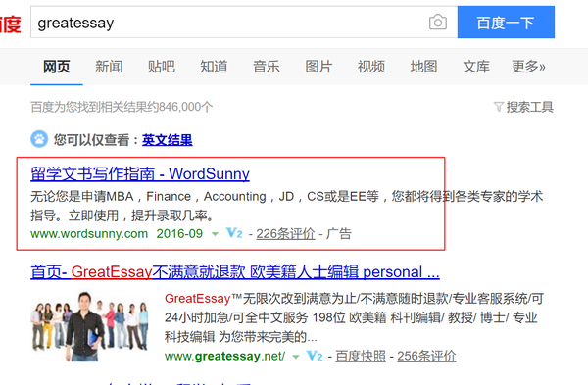Expand the dropdown arrow after 2016-09

pos(215,234)
